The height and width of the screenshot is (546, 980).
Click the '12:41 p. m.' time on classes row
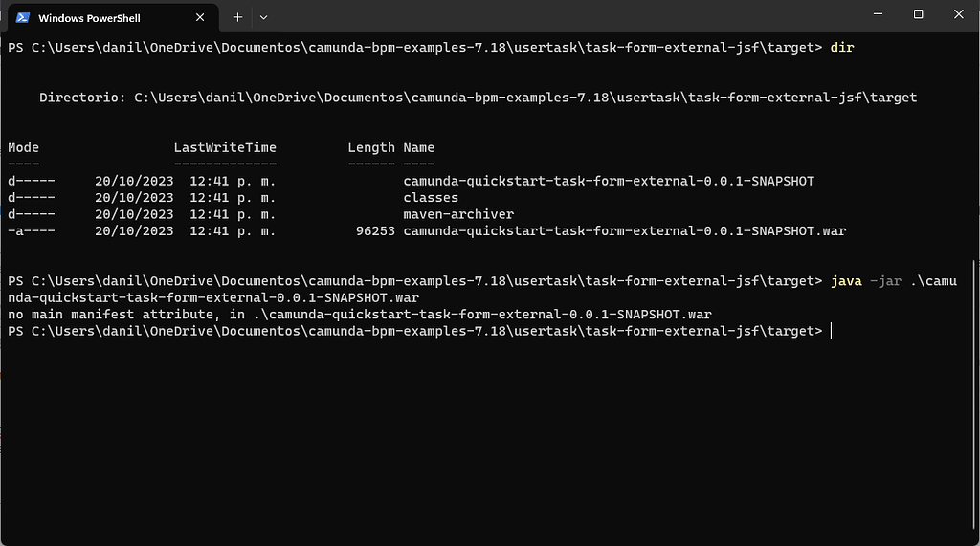pyautogui.click(x=233, y=197)
